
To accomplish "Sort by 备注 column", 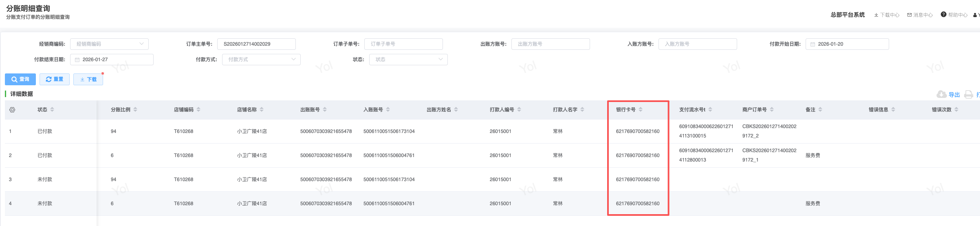I will click(820, 110).
